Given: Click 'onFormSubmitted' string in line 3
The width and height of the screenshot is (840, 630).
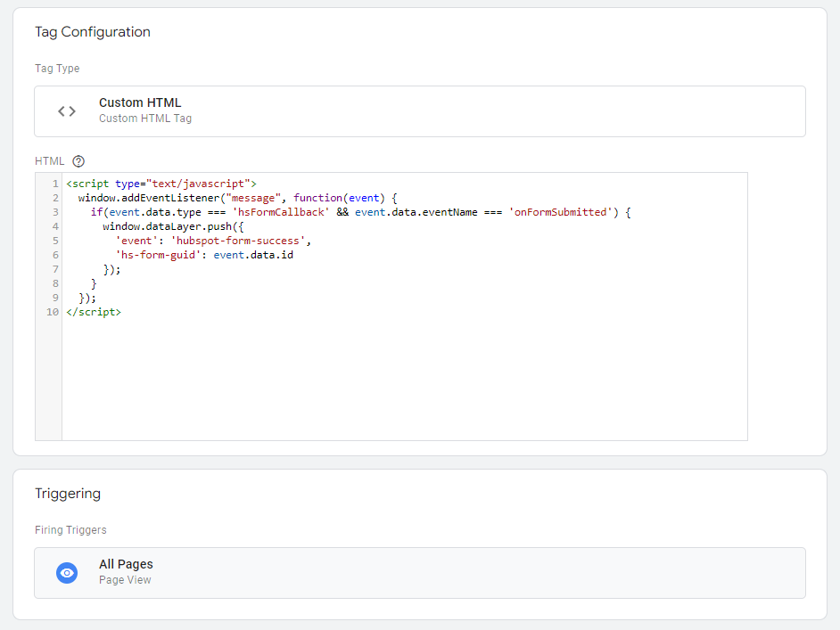Looking at the screenshot, I should [560, 212].
